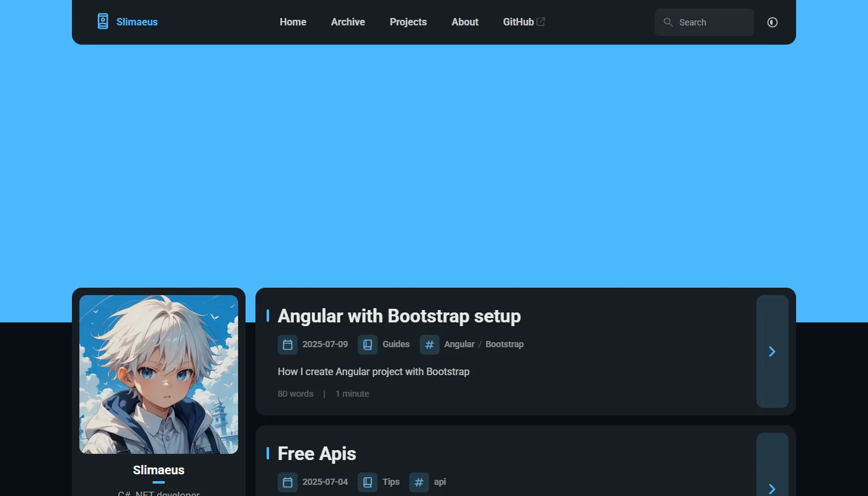Open the Angular tag
The image size is (868, 496).
click(x=459, y=344)
